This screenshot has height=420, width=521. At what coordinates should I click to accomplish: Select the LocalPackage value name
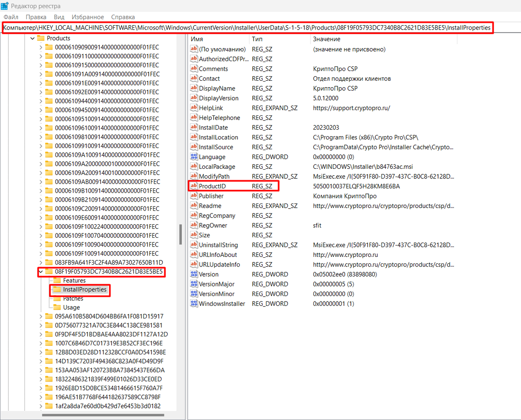(x=217, y=167)
